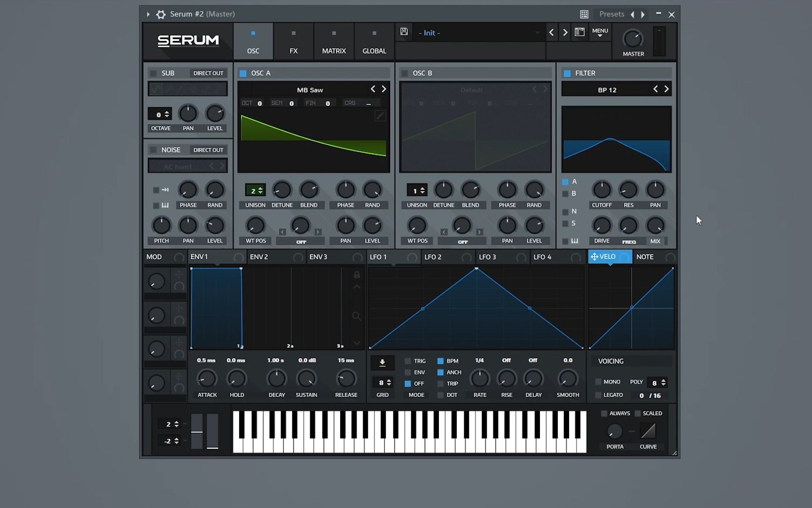Go to previous FL Presets arrow

click(x=632, y=15)
